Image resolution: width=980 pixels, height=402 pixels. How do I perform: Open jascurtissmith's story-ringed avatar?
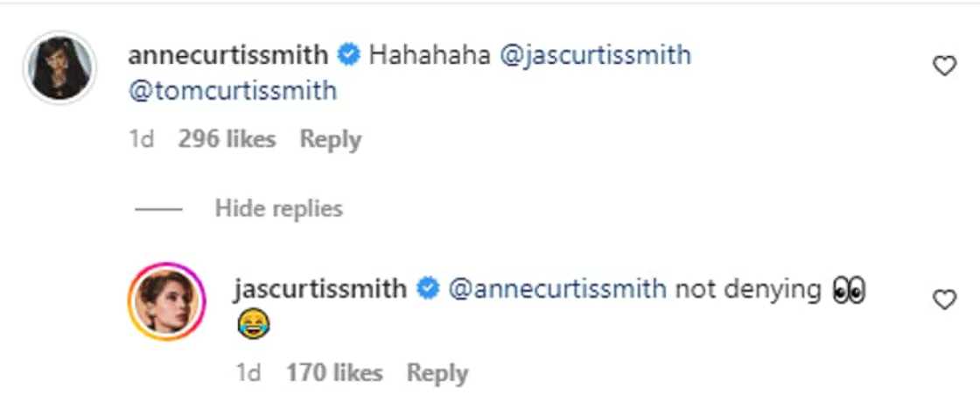tap(166, 302)
